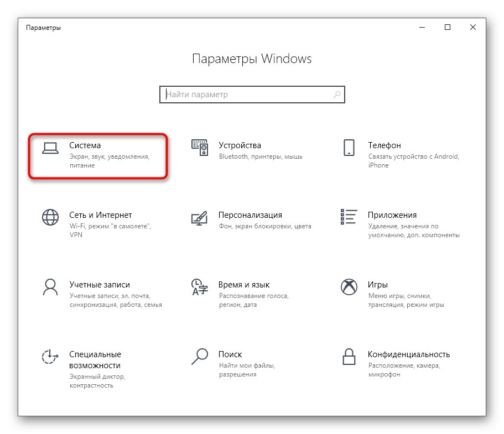Click the Специальные возможности ease of access icon

(x=50, y=357)
